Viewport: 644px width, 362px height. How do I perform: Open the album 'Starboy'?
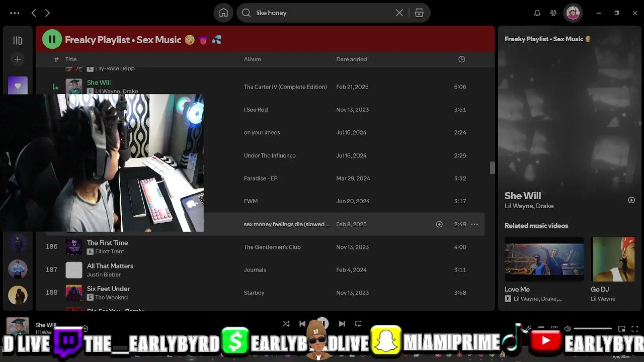pos(254,293)
